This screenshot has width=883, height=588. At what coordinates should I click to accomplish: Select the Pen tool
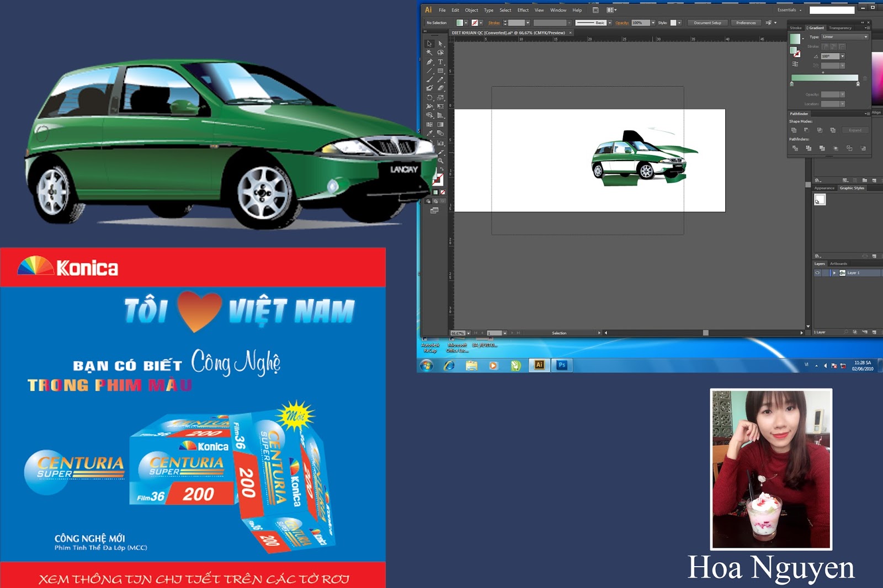point(429,62)
